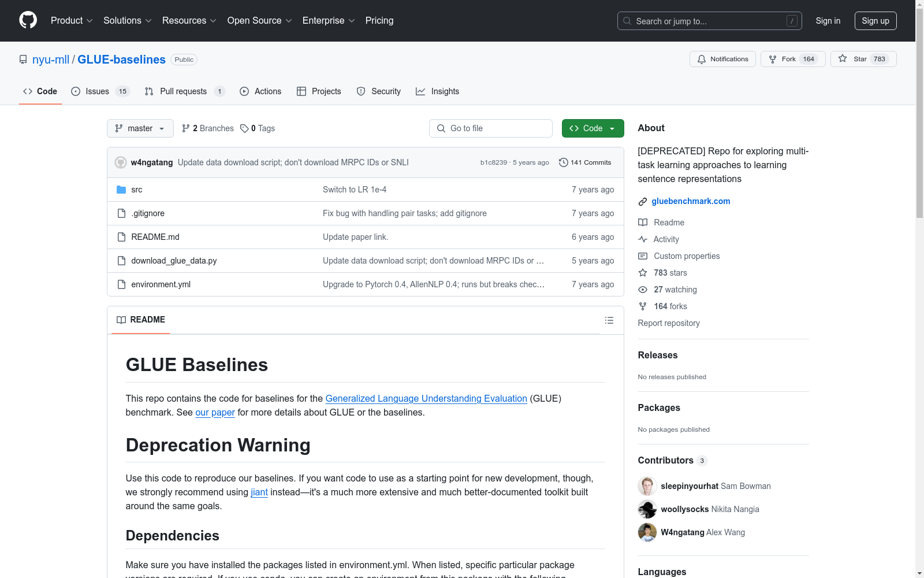
Task: Switch to the Insights tab
Action: coord(438,91)
